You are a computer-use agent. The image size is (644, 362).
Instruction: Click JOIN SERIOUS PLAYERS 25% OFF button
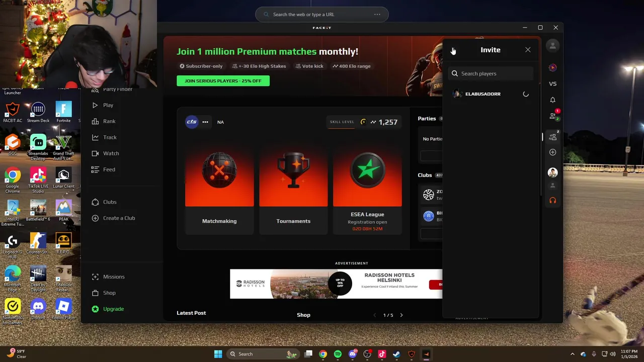[223, 81]
